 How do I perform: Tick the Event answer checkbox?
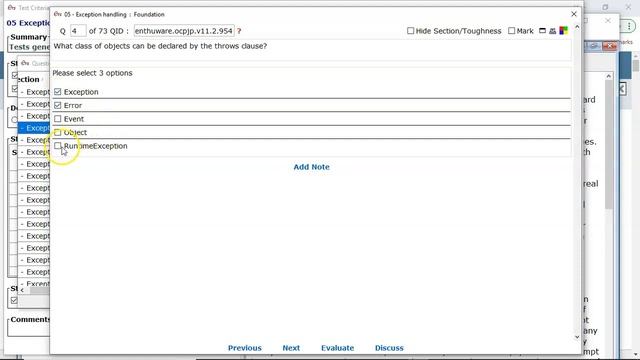point(58,119)
